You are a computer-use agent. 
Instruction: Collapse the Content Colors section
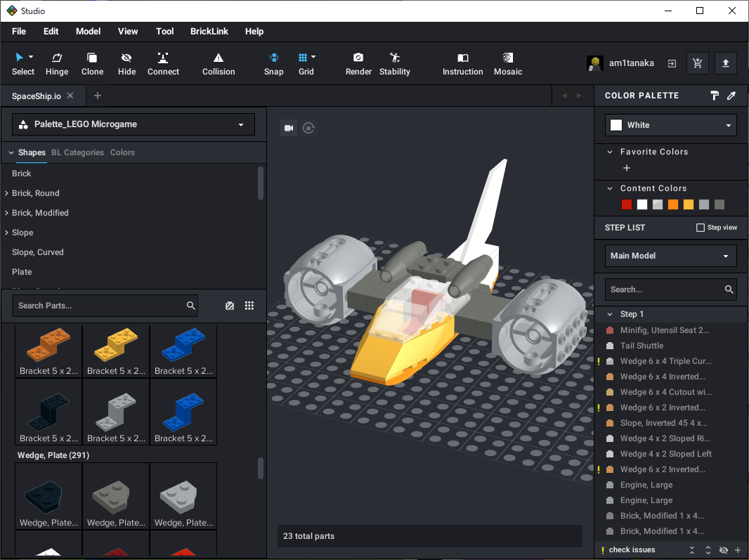(x=609, y=188)
